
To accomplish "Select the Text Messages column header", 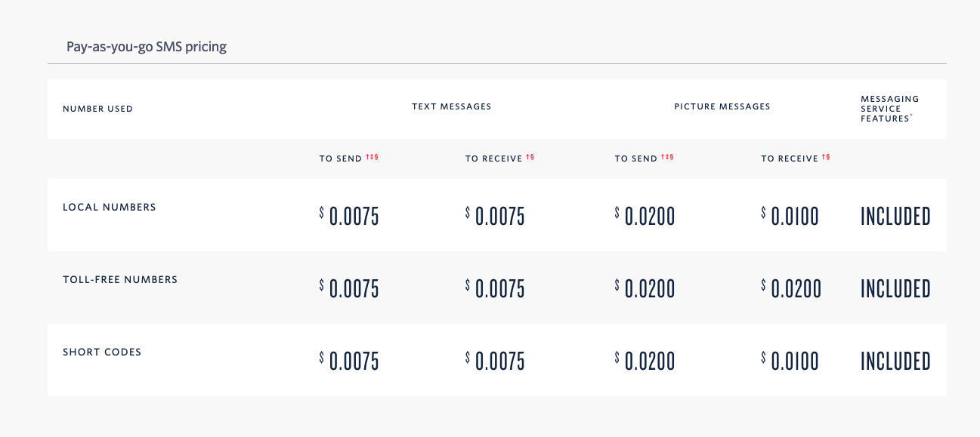I will pos(452,106).
